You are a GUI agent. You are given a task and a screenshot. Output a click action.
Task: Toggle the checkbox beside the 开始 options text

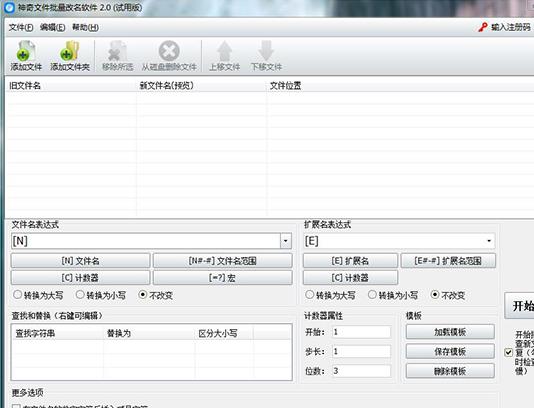508,352
